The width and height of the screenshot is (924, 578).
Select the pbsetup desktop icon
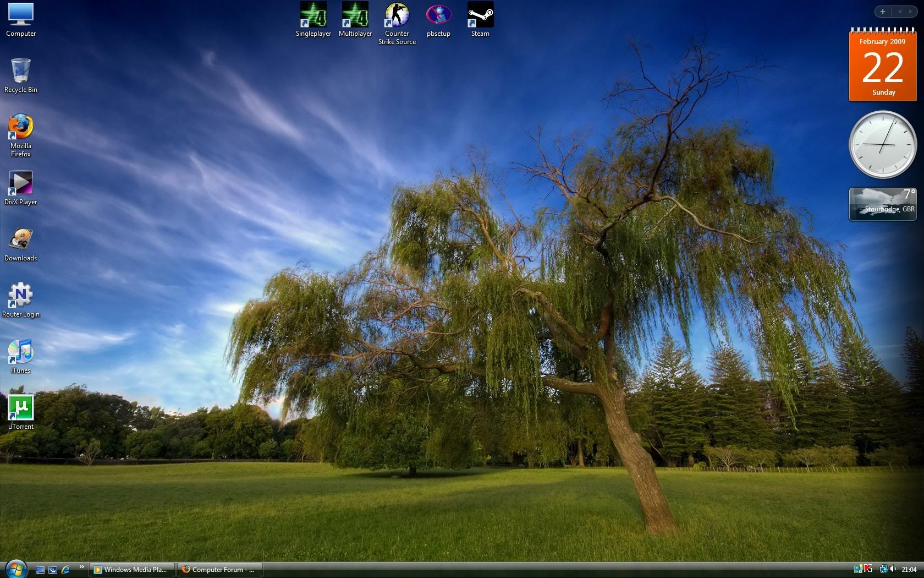tap(438, 20)
